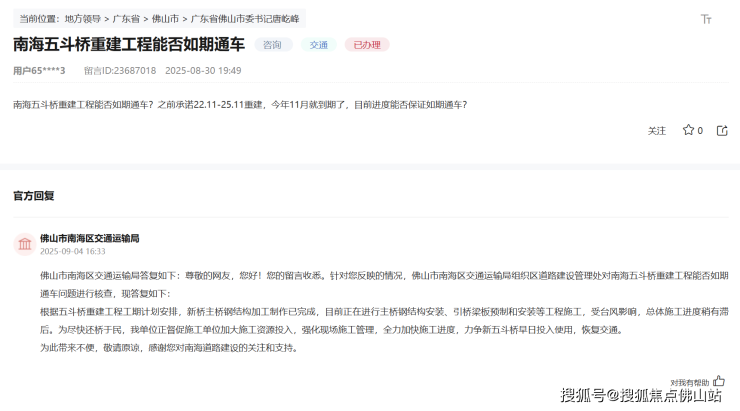Click the 搜狐号@搜狐焦点佛山站 watermark
The height and width of the screenshot is (411, 740).
(x=640, y=395)
